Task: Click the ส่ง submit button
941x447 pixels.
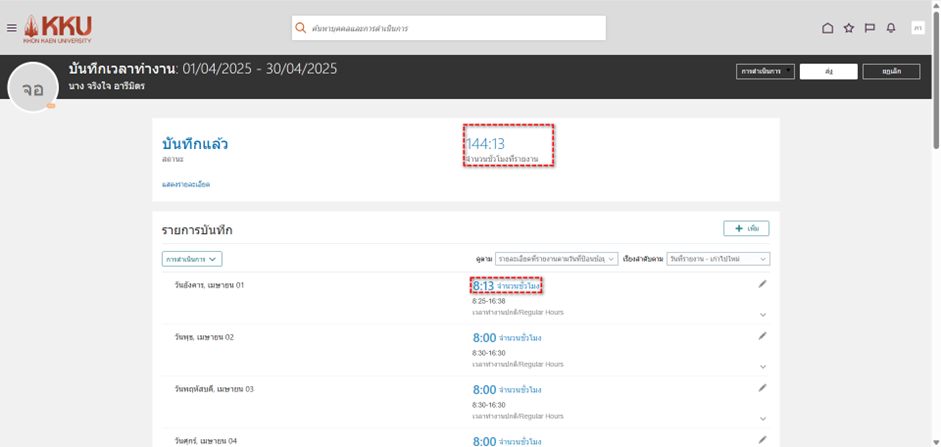Action: 828,71
